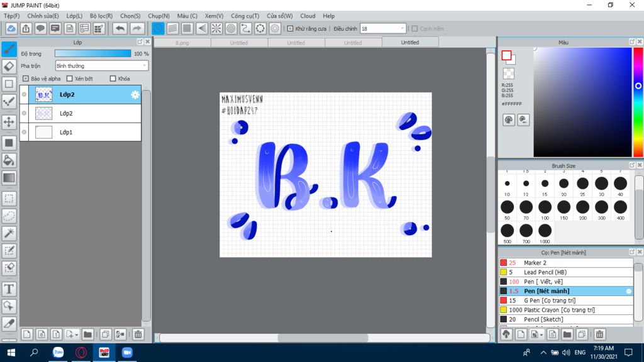Enable the radial snap guide
The width and height of the screenshot is (644, 362).
(216, 28)
